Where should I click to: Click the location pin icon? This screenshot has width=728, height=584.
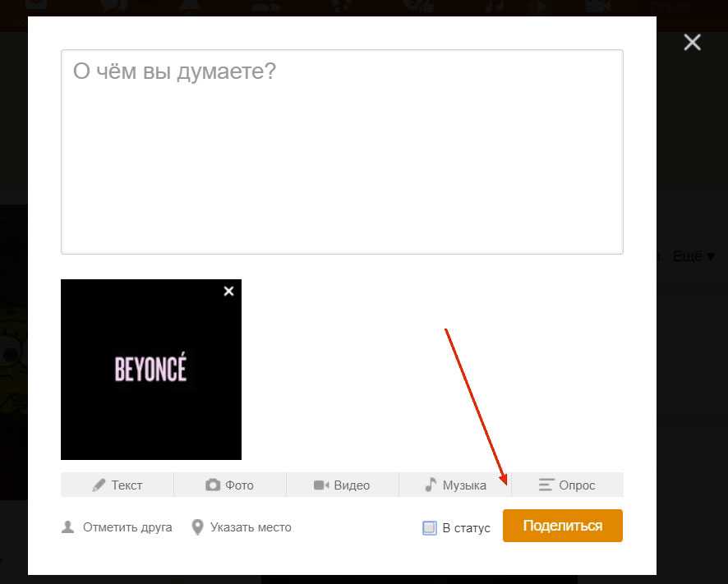point(197,527)
